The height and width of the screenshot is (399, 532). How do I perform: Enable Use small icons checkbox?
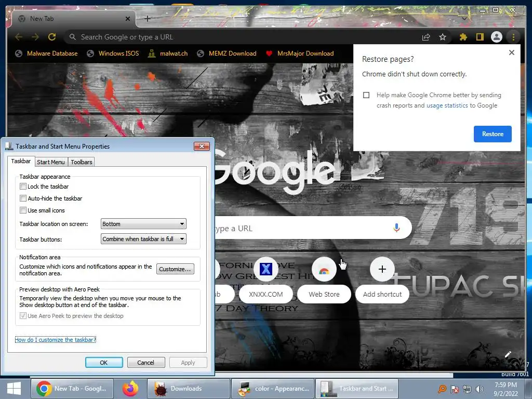pos(23,210)
